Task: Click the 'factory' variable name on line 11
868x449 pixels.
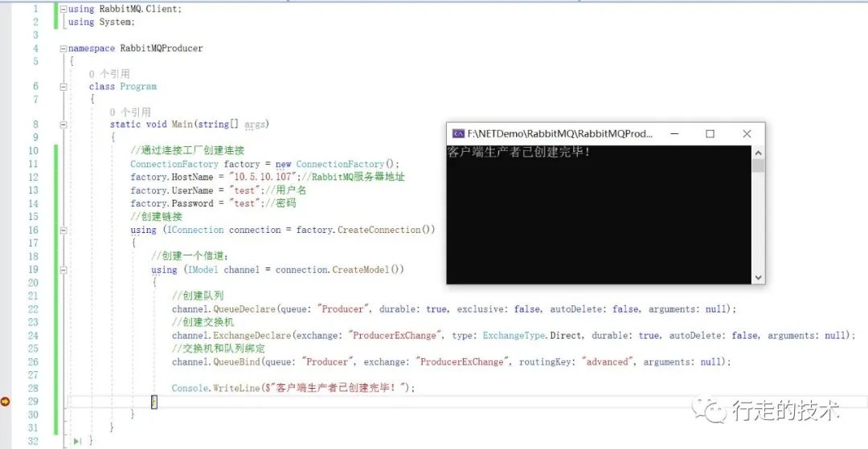Action: [242, 164]
